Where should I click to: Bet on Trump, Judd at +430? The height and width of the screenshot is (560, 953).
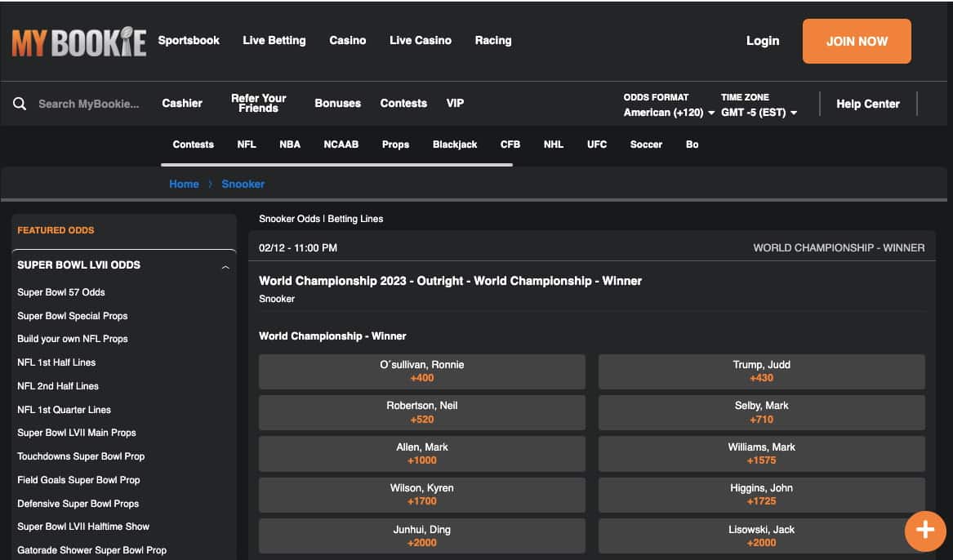762,371
